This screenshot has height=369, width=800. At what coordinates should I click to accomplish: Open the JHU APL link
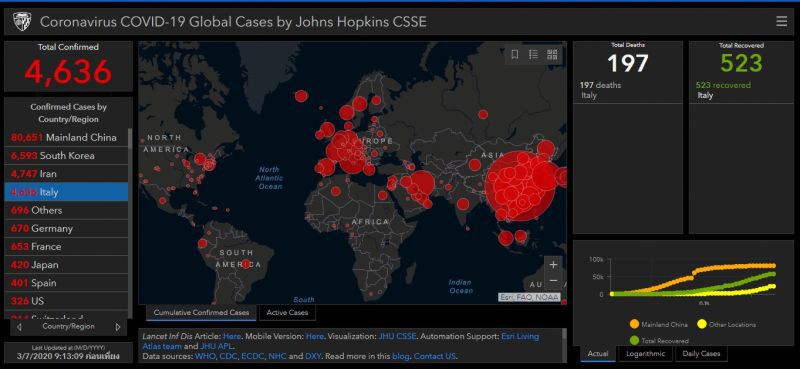(x=218, y=346)
